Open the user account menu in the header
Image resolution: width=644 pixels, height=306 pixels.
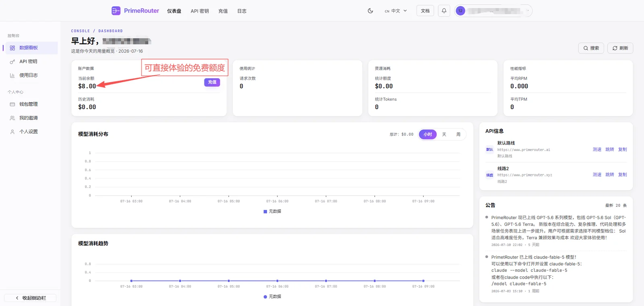(x=493, y=11)
